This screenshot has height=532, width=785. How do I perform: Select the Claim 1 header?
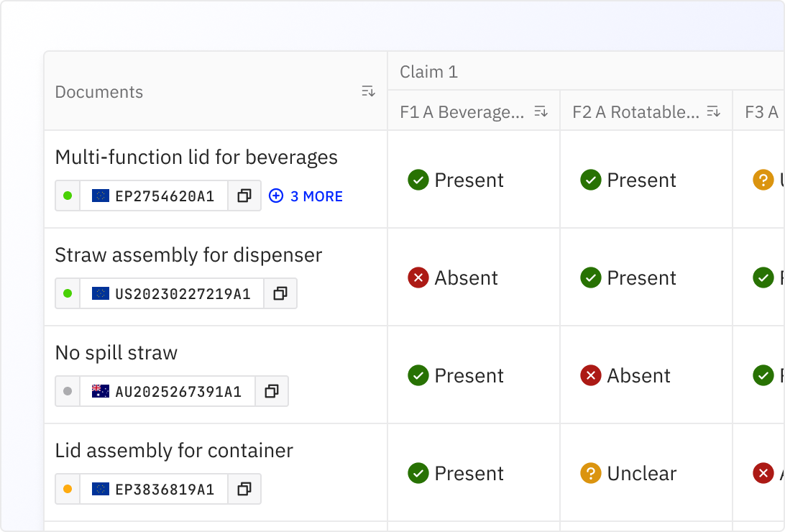428,72
